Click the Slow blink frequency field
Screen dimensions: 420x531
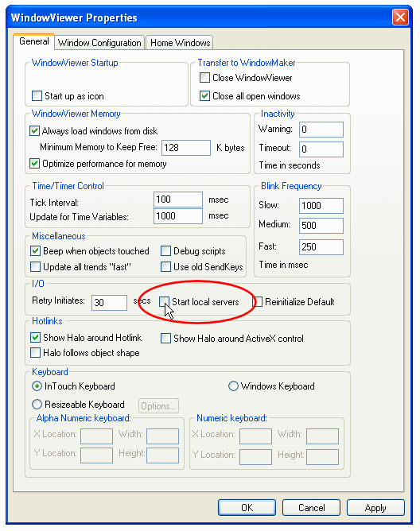pyautogui.click(x=321, y=206)
